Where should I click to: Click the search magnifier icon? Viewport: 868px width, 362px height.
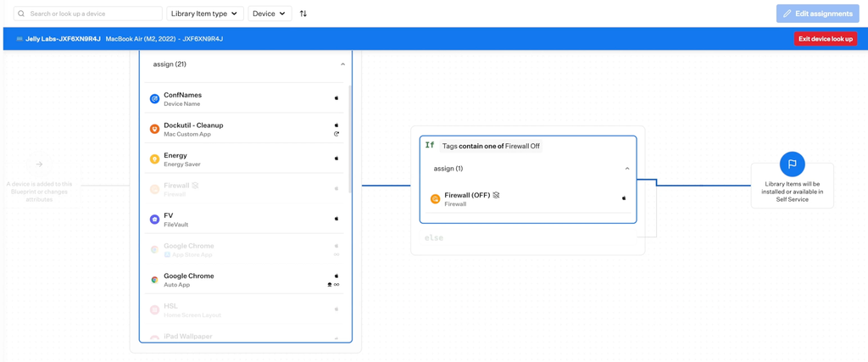point(21,14)
